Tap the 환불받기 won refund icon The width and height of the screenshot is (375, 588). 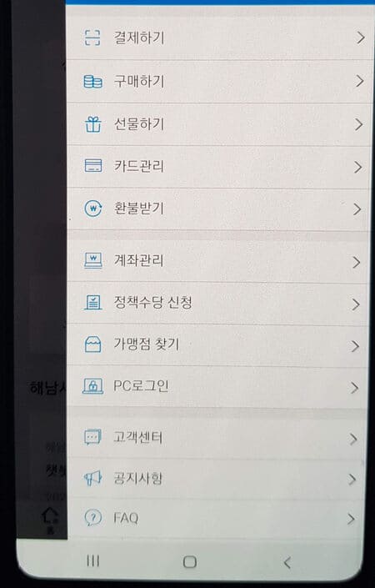pyautogui.click(x=92, y=209)
